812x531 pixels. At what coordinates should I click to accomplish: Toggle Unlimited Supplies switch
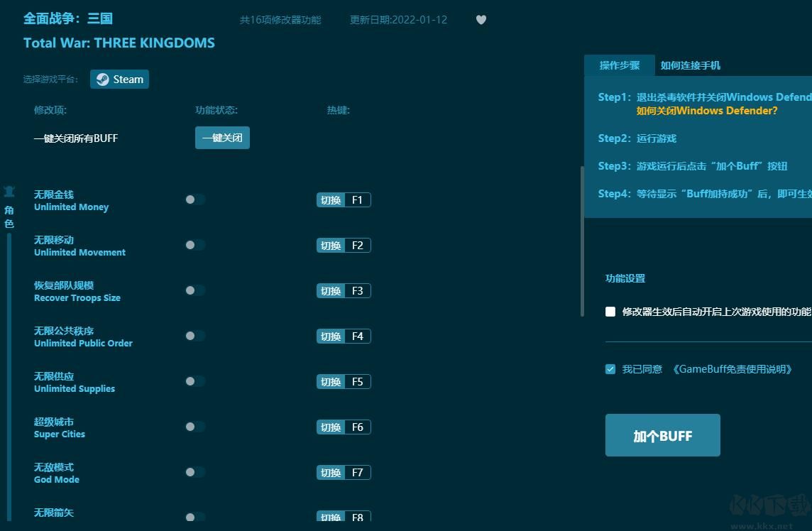(x=195, y=381)
